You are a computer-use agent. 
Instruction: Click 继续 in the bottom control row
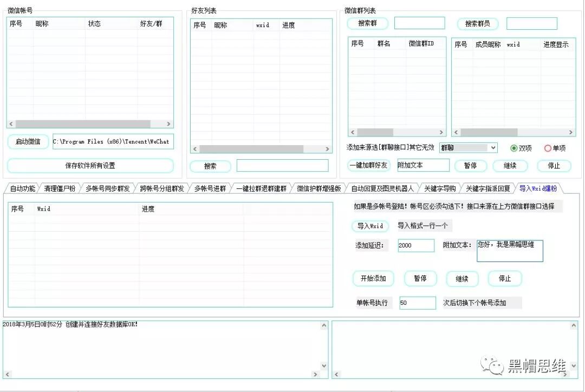463,278
